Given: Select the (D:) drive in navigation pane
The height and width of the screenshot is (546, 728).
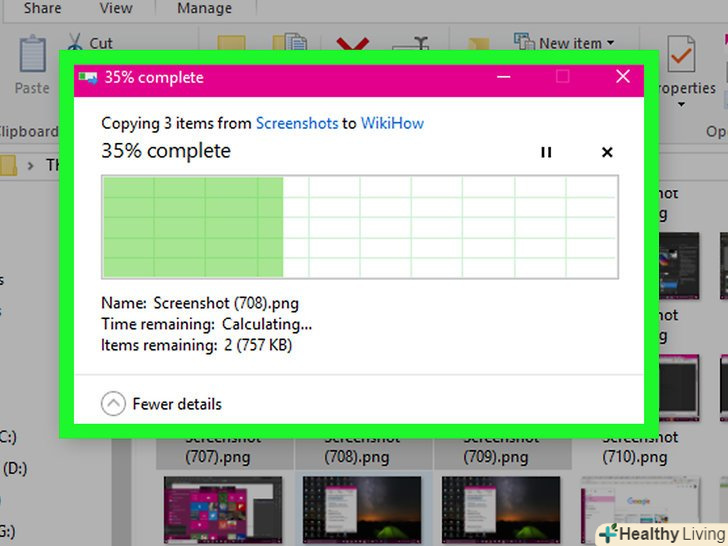Looking at the screenshot, I should [14, 468].
